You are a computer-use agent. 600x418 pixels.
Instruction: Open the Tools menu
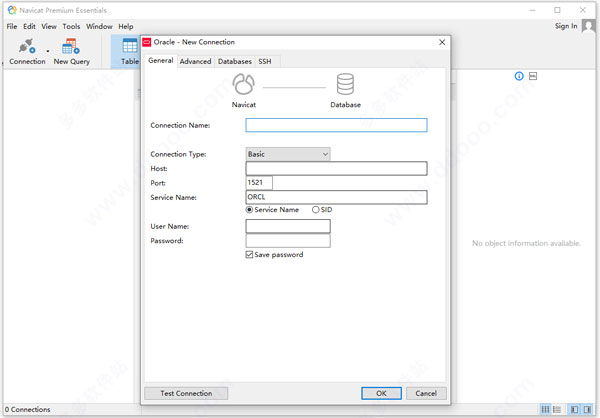71,26
